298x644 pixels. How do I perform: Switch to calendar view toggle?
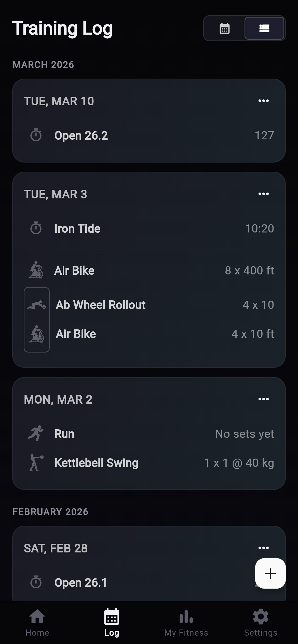click(224, 28)
